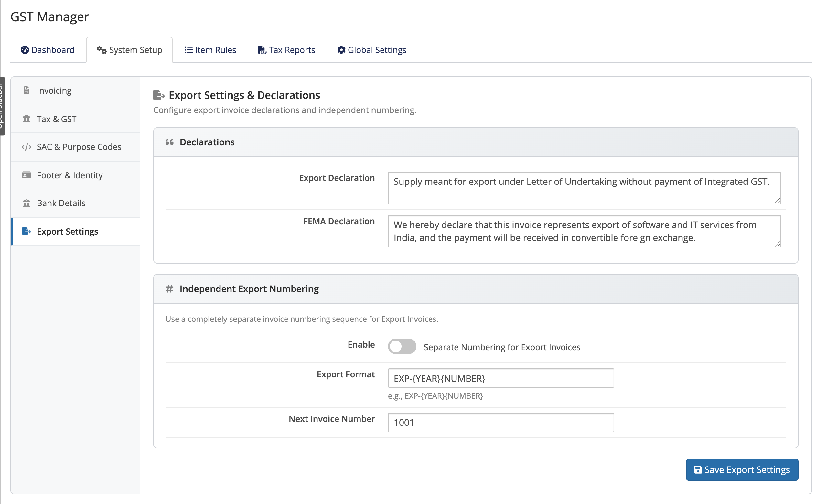Click the export icon beside page heading

click(x=159, y=95)
